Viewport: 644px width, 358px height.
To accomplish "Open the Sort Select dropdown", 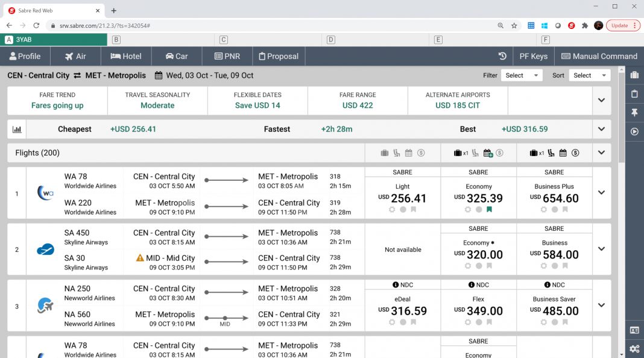I will tap(589, 75).
